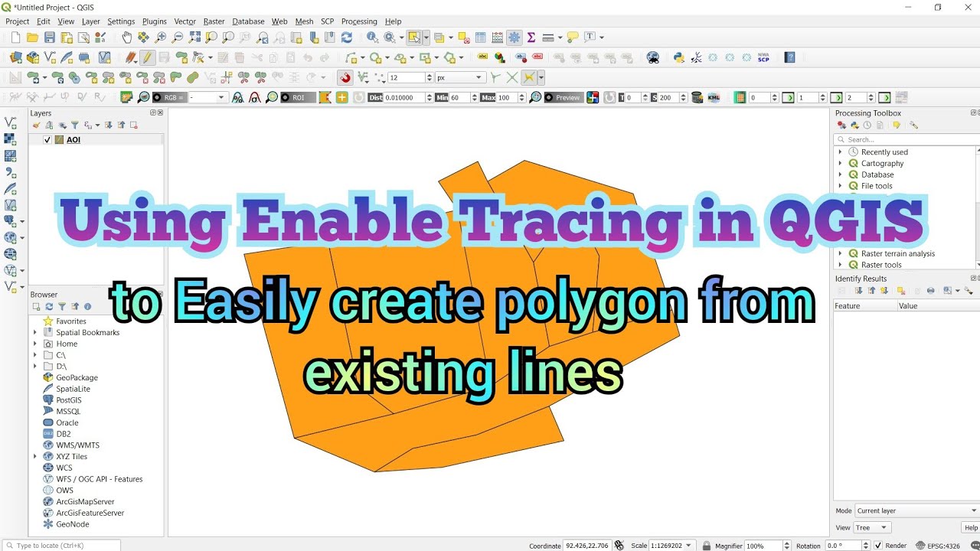Open the Python Console icon
Screen dimensions: 980x551
click(x=678, y=57)
